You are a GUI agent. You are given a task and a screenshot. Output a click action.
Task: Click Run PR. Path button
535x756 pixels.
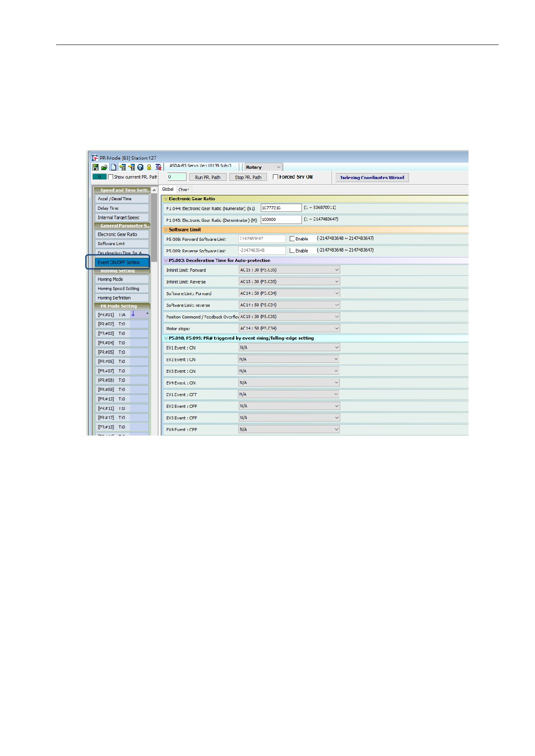208,177
